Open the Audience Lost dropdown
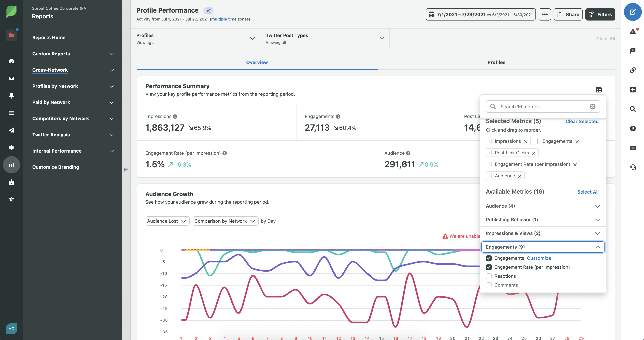The image size is (644, 340). point(167,221)
